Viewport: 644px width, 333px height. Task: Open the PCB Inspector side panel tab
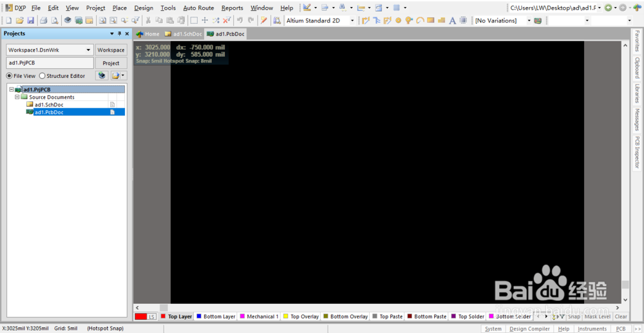[637, 153]
